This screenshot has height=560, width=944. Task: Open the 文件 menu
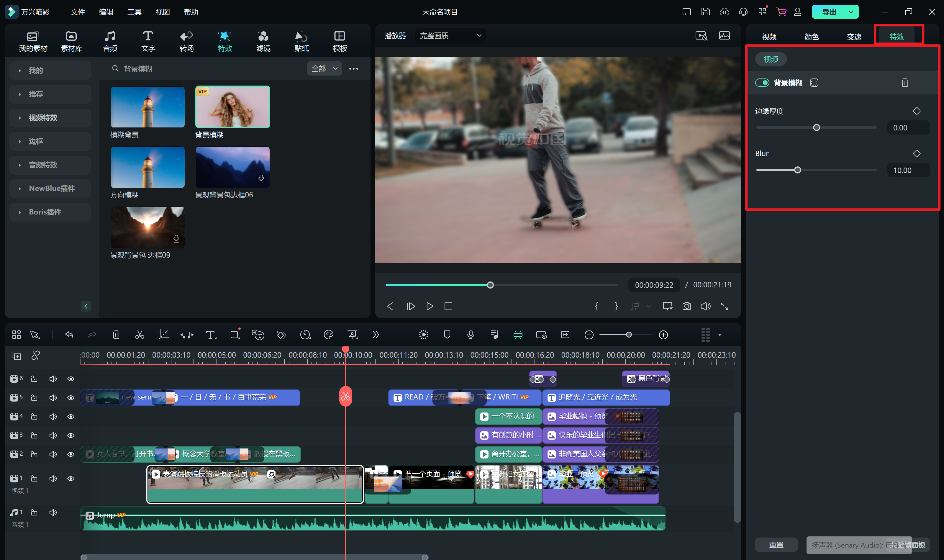(x=77, y=12)
